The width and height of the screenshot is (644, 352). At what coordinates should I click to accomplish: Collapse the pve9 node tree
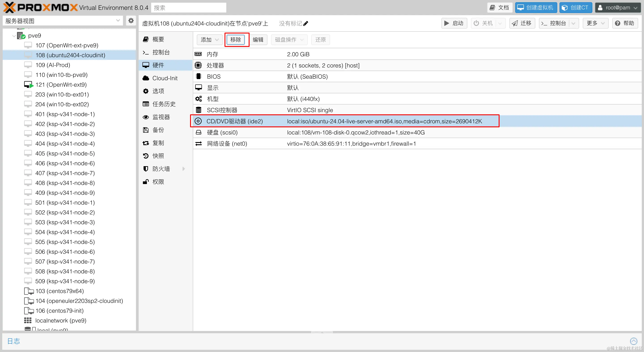click(x=14, y=36)
